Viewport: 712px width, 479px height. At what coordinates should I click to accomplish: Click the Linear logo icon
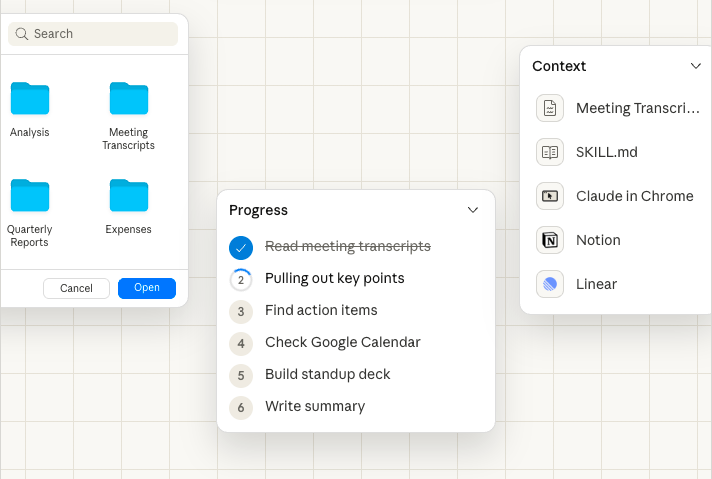[x=550, y=284]
